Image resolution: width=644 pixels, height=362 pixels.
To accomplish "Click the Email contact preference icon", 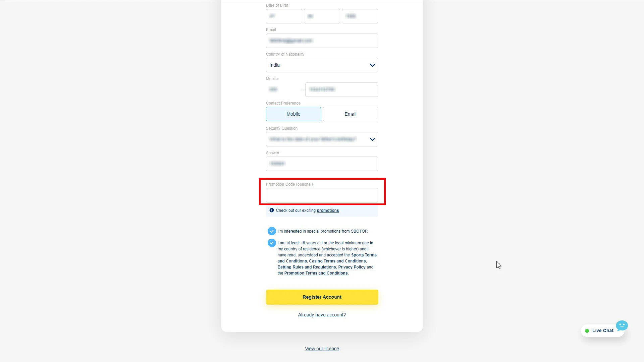I will 351,114.
